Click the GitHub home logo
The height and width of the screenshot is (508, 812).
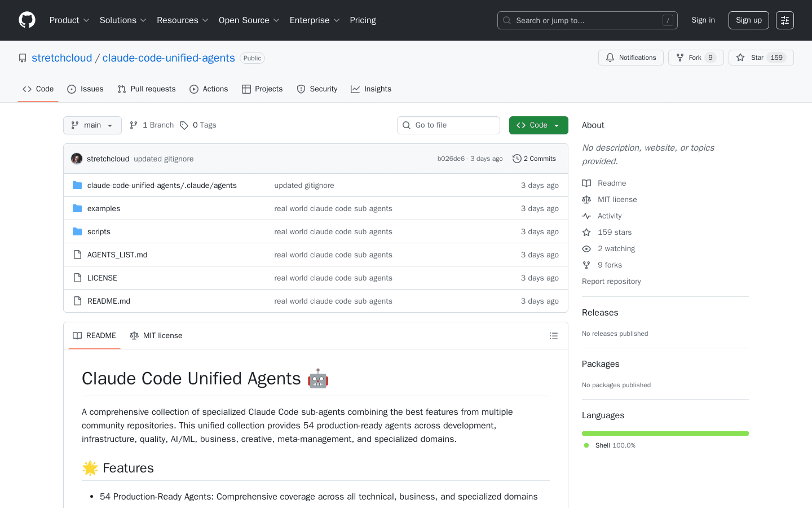point(27,20)
